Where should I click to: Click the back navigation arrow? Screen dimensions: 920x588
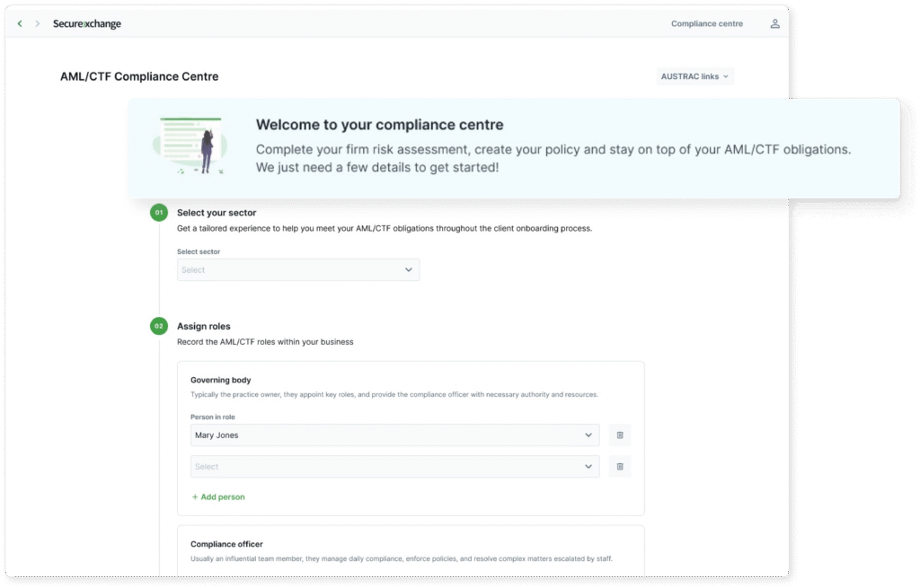[20, 24]
